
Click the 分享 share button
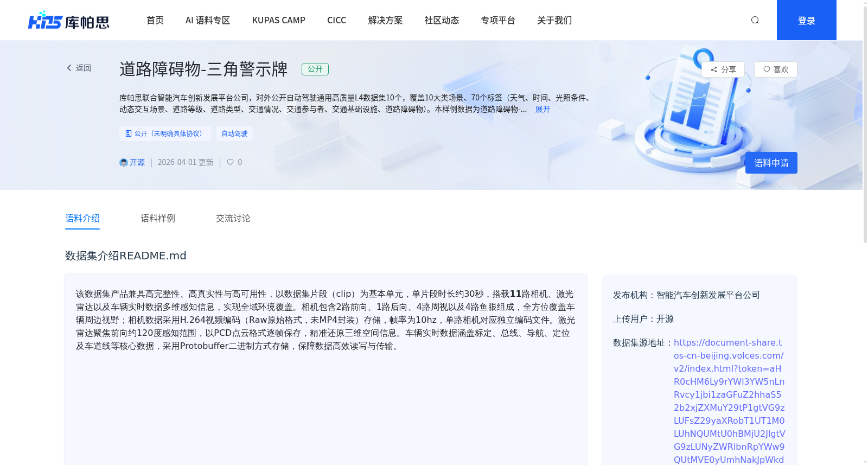tap(723, 69)
